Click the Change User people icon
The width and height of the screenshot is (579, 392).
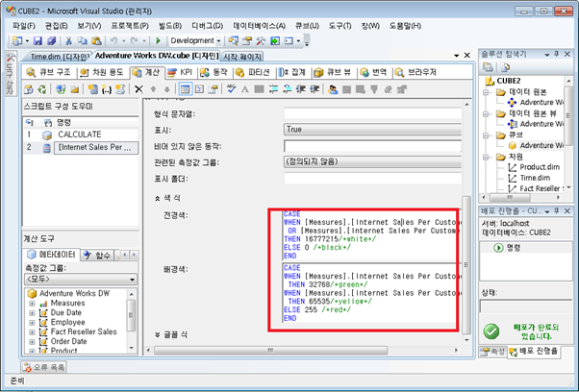pyautogui.click(x=333, y=89)
